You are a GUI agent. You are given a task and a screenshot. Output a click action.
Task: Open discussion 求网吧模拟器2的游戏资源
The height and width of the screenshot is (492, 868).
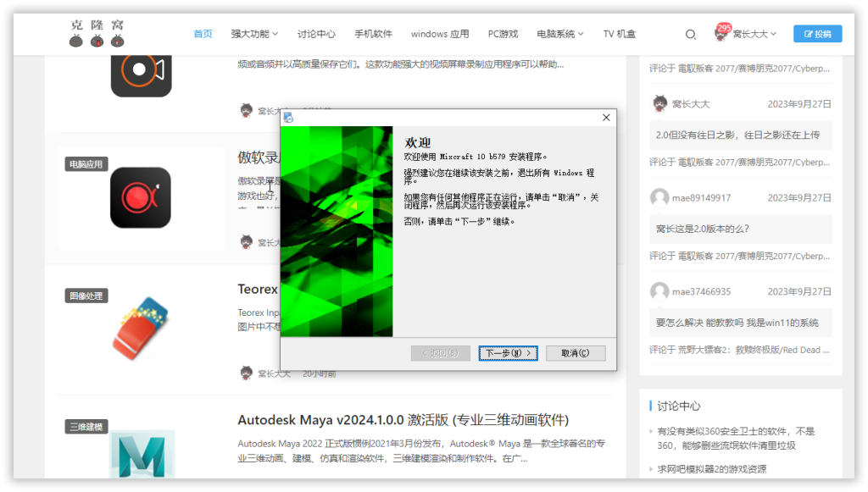pos(712,469)
